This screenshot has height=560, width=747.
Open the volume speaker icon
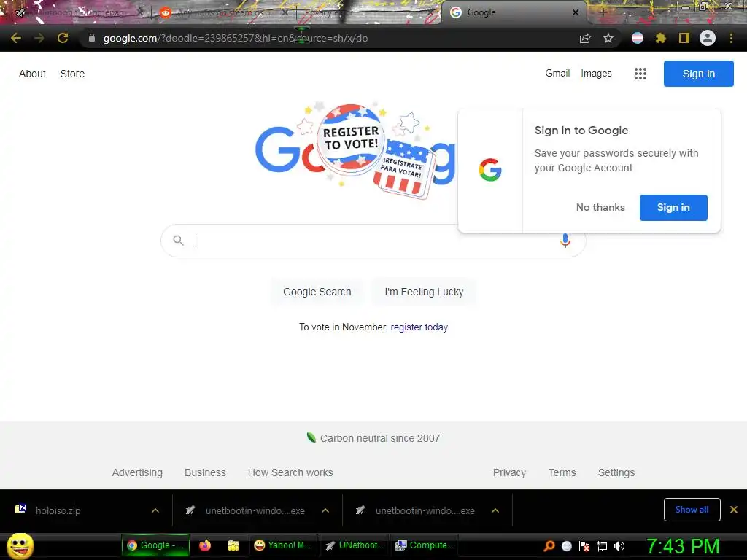click(619, 546)
